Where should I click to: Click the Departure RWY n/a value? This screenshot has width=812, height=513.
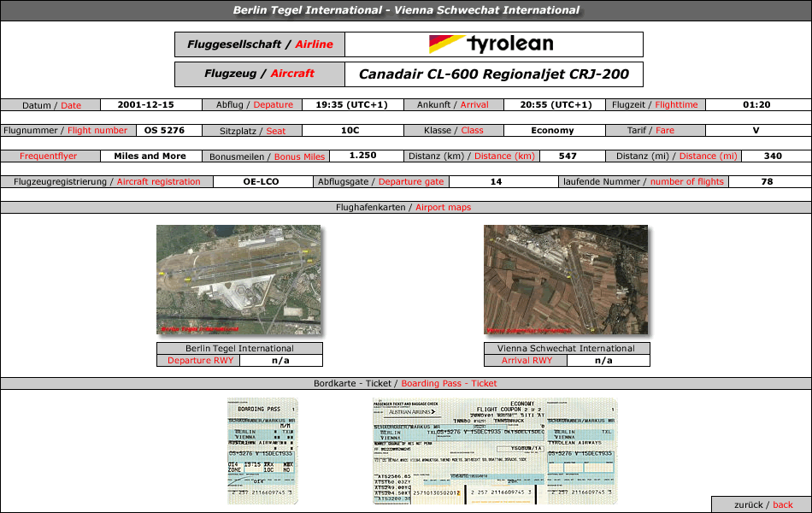pos(281,360)
